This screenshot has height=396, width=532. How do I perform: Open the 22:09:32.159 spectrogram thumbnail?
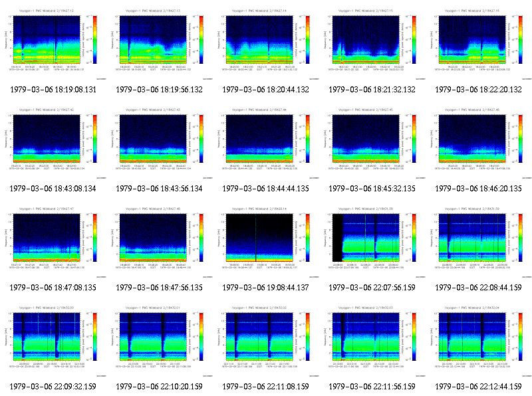coord(53,342)
